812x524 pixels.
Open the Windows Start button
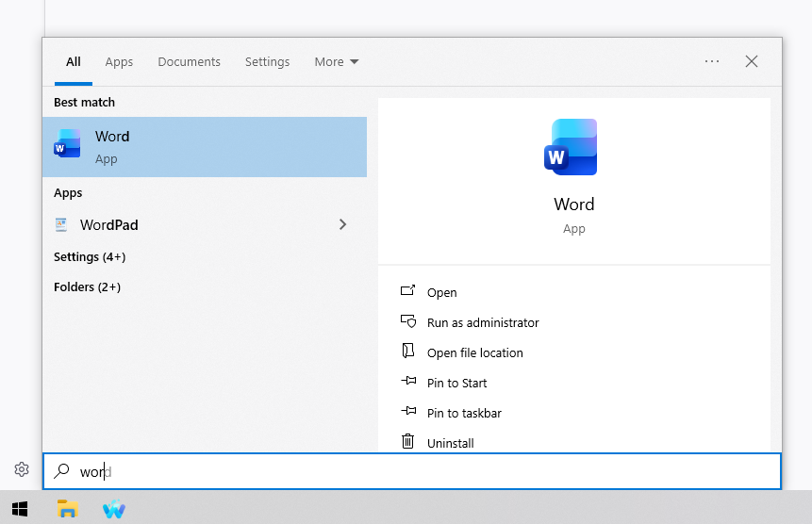click(x=20, y=509)
